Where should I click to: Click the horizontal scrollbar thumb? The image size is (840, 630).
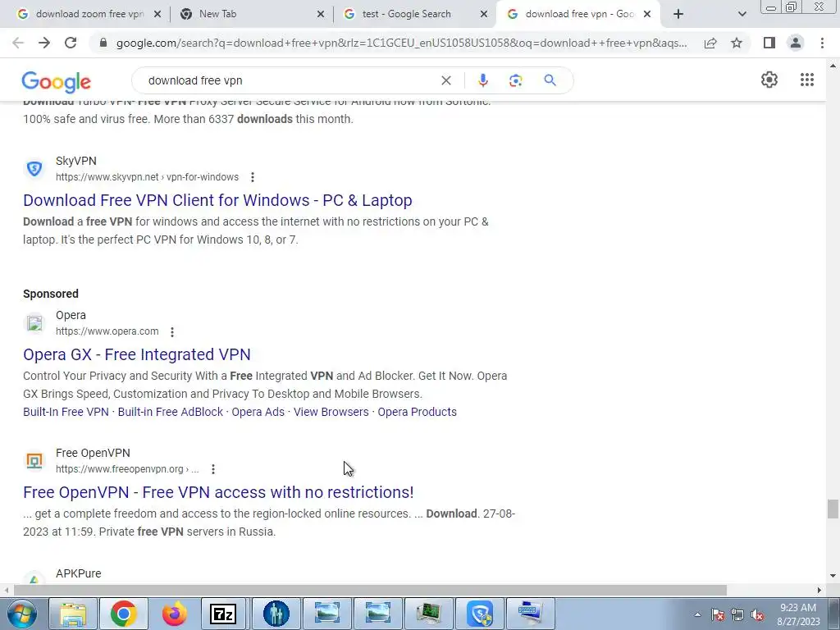coord(370,591)
